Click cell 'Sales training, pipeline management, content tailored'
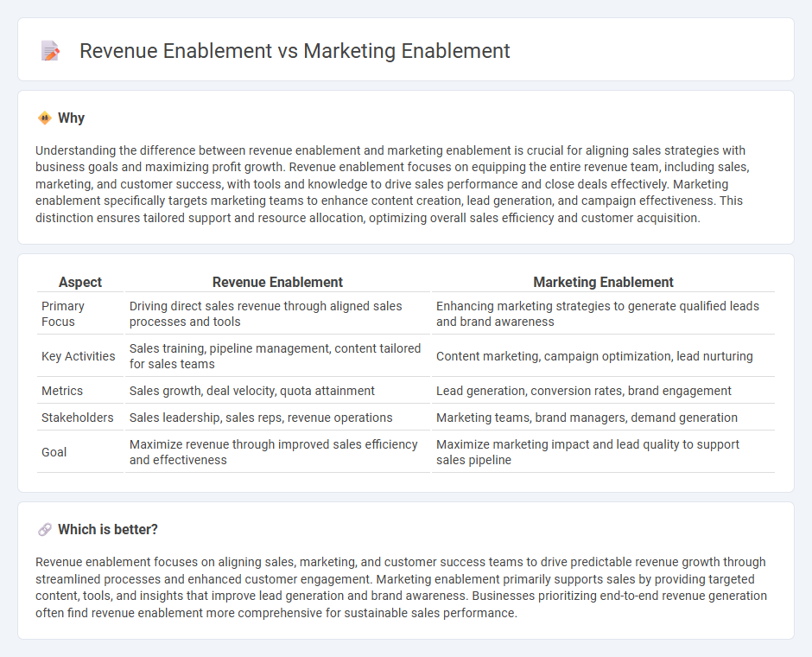The height and width of the screenshot is (657, 812). click(x=277, y=356)
